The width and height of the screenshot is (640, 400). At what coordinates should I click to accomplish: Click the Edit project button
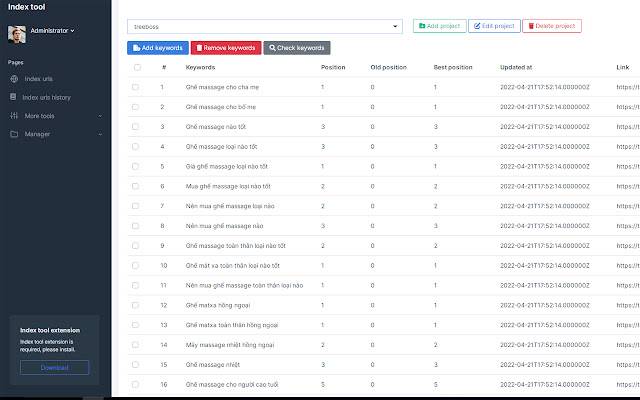tap(494, 26)
